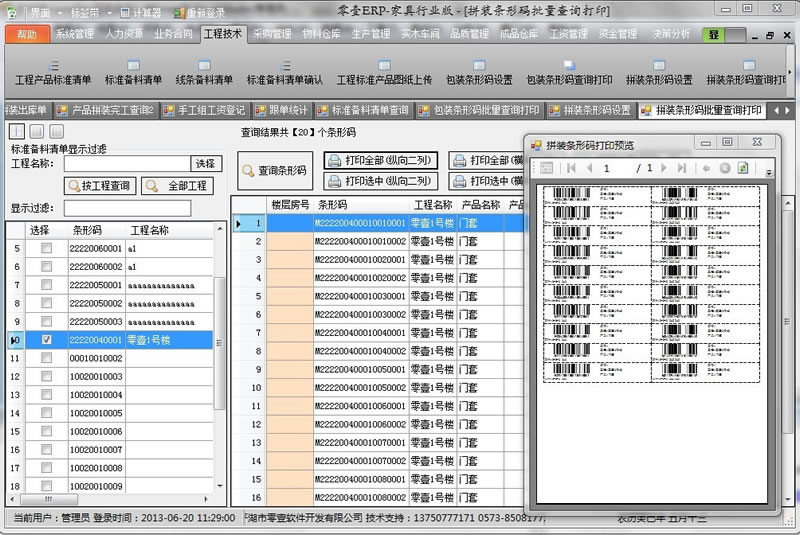Switch to 拼装条形码设置 document tab
The height and width of the screenshot is (535, 800).
pos(590,110)
